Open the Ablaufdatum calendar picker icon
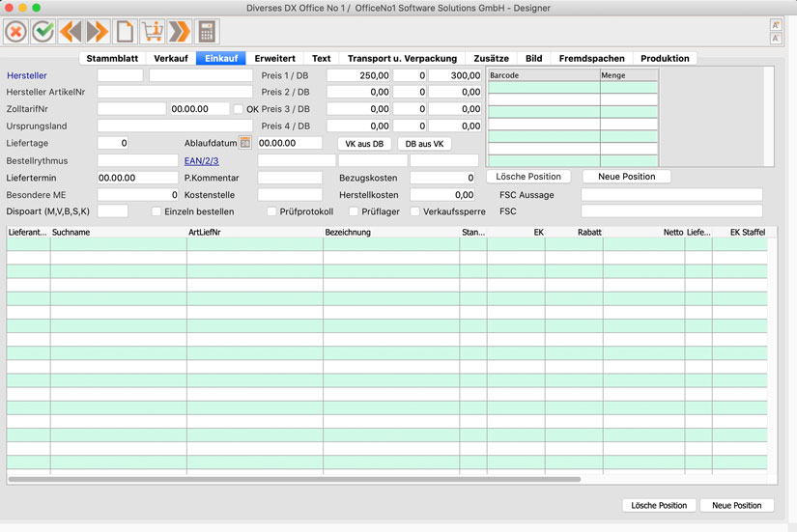Viewport: 797px width, 532px height. click(x=245, y=143)
